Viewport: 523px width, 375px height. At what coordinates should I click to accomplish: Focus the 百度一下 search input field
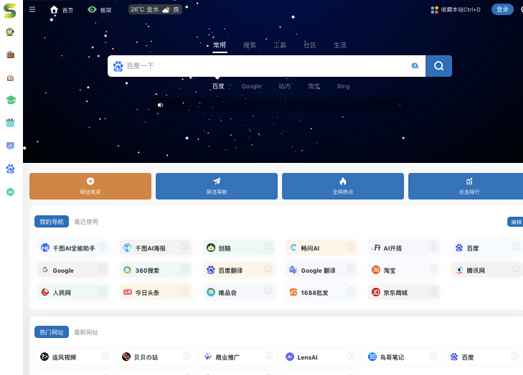(267, 66)
